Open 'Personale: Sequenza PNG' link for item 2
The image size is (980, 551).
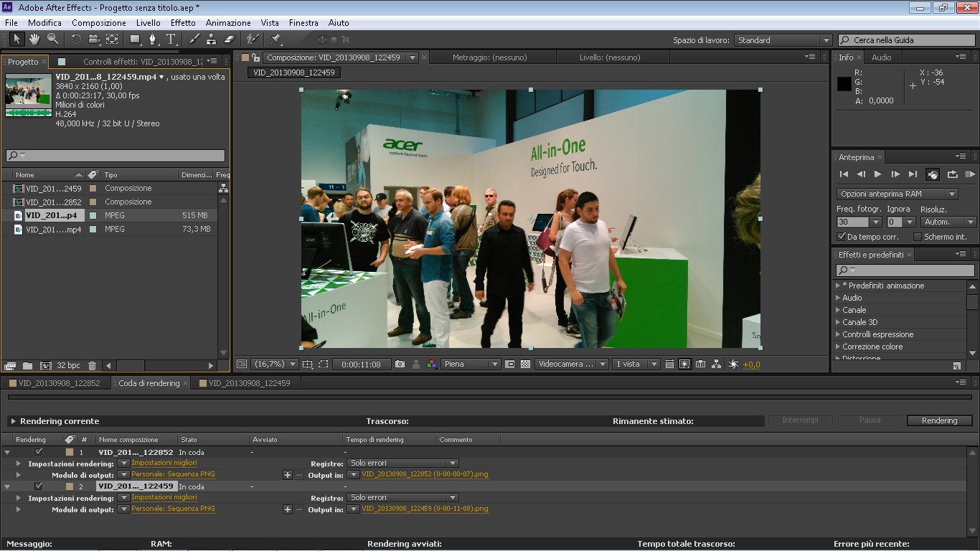173,509
